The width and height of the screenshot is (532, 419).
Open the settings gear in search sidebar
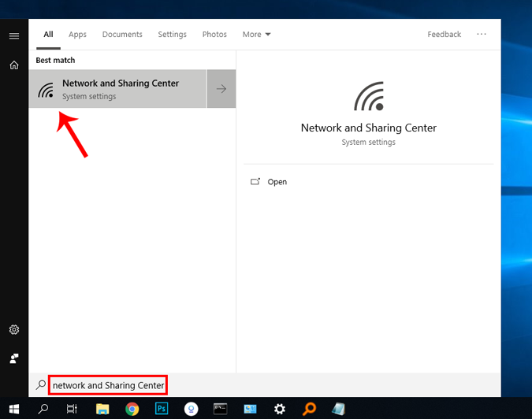pos(14,329)
